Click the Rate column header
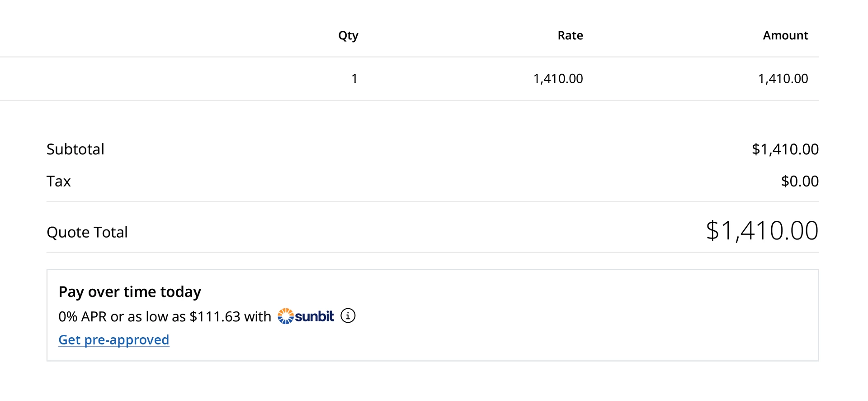The width and height of the screenshot is (868, 401). pos(570,35)
